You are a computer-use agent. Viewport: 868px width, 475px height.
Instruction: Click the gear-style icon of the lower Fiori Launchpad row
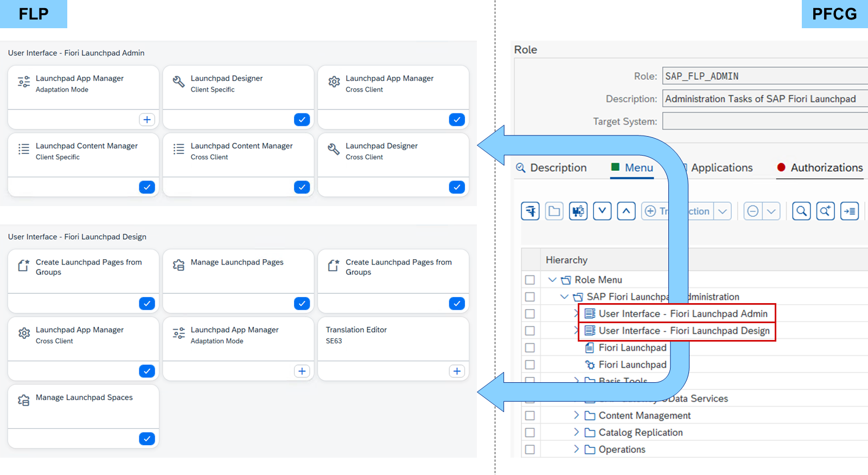590,365
